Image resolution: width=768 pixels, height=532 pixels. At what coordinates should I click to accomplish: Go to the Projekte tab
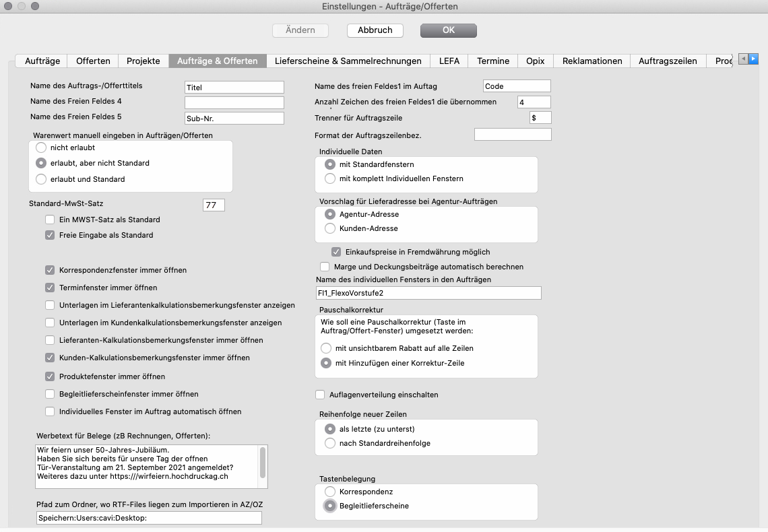(143, 61)
